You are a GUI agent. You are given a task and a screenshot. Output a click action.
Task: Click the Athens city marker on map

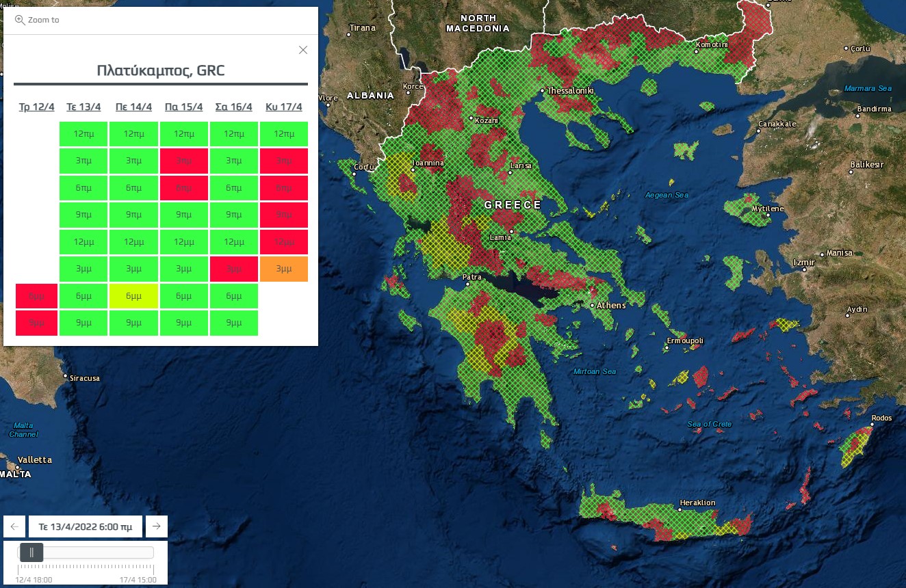tap(593, 305)
